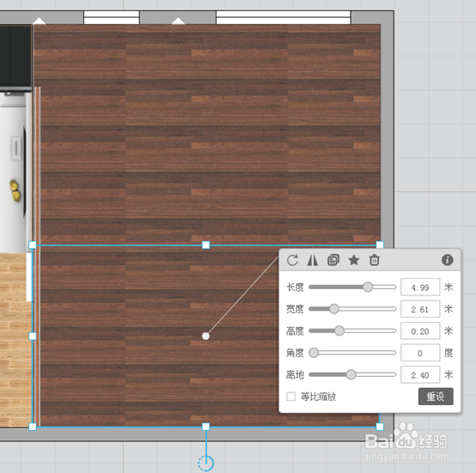The width and height of the screenshot is (476, 473).
Task: Enable the 等比缩放 checkbox
Action: pos(290,397)
